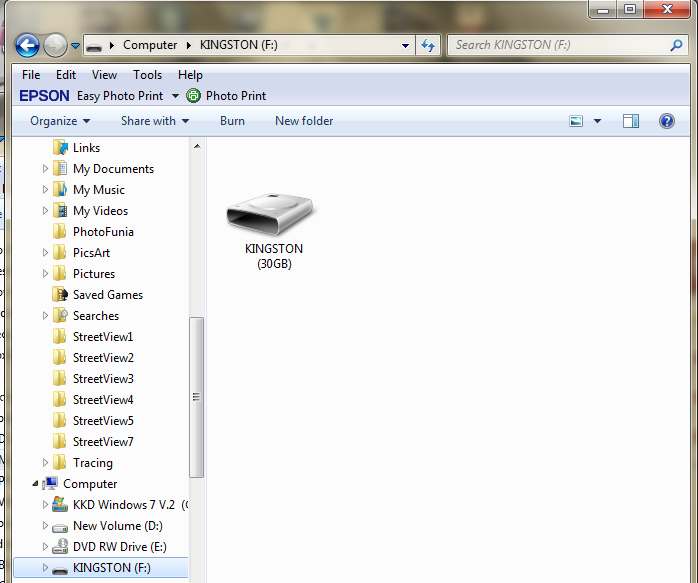This screenshot has height=583, width=698.
Task: Select the StreetView7 folder
Action: click(x=103, y=441)
